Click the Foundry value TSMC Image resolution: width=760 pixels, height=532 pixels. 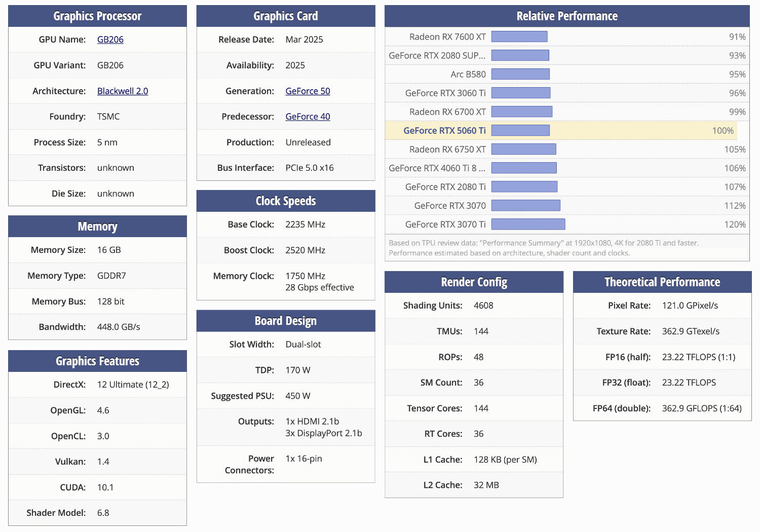point(108,117)
